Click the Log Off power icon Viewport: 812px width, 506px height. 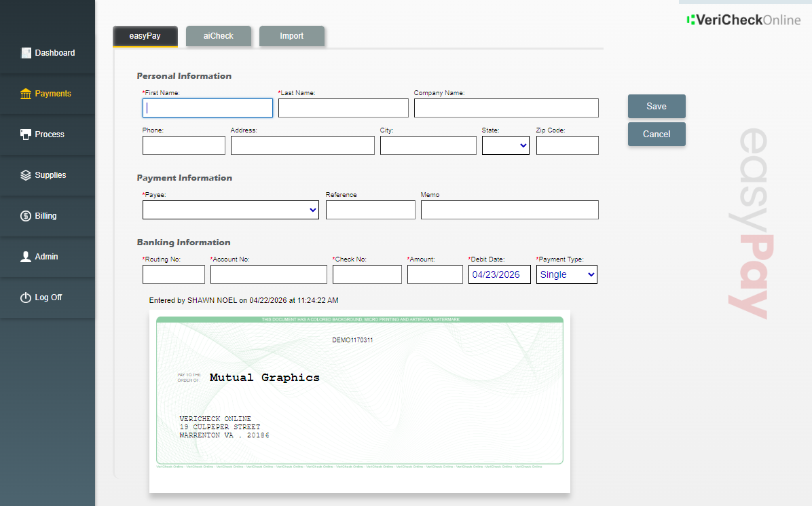click(25, 297)
